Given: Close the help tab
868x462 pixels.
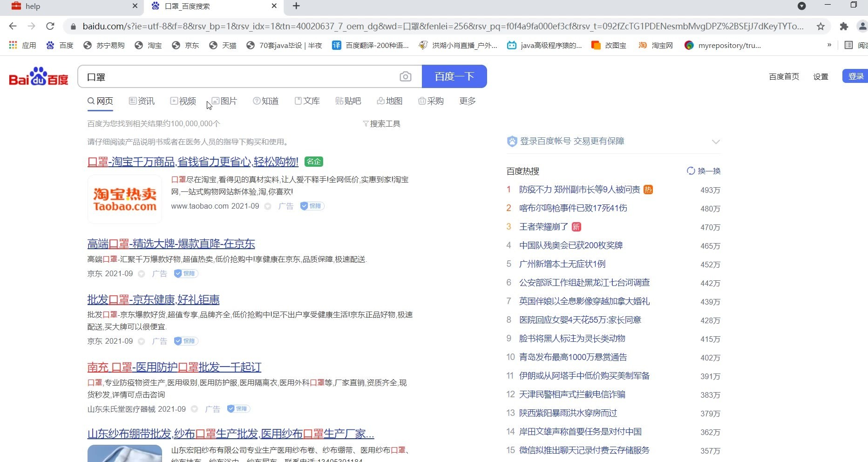Looking at the screenshot, I should [x=135, y=6].
